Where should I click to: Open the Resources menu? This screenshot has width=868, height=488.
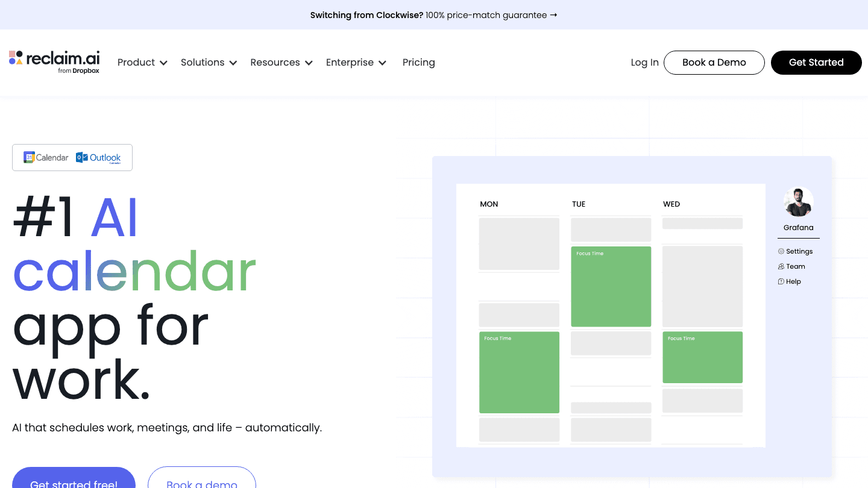[281, 63]
